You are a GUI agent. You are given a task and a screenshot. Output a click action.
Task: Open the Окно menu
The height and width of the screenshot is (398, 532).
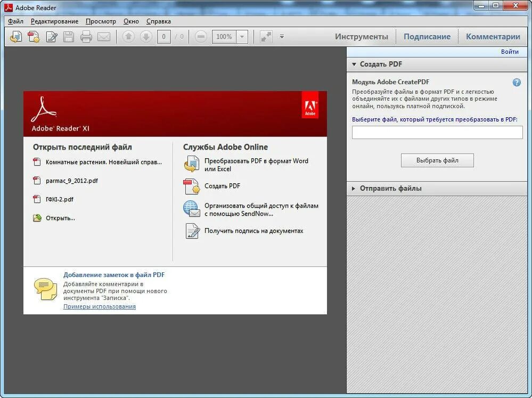point(131,21)
